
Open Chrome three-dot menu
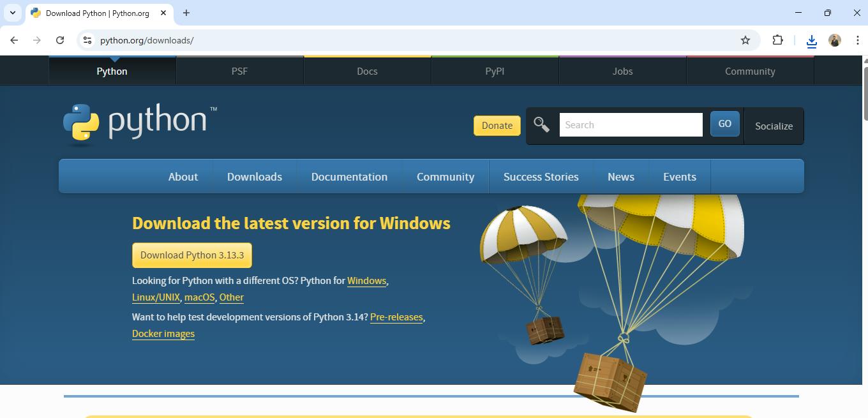pos(857,40)
